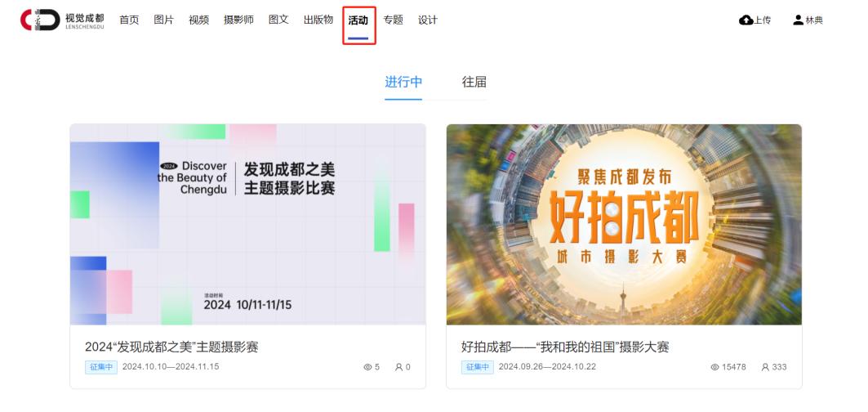
Task: Click the 征集中 tag on the first card
Action: click(101, 367)
